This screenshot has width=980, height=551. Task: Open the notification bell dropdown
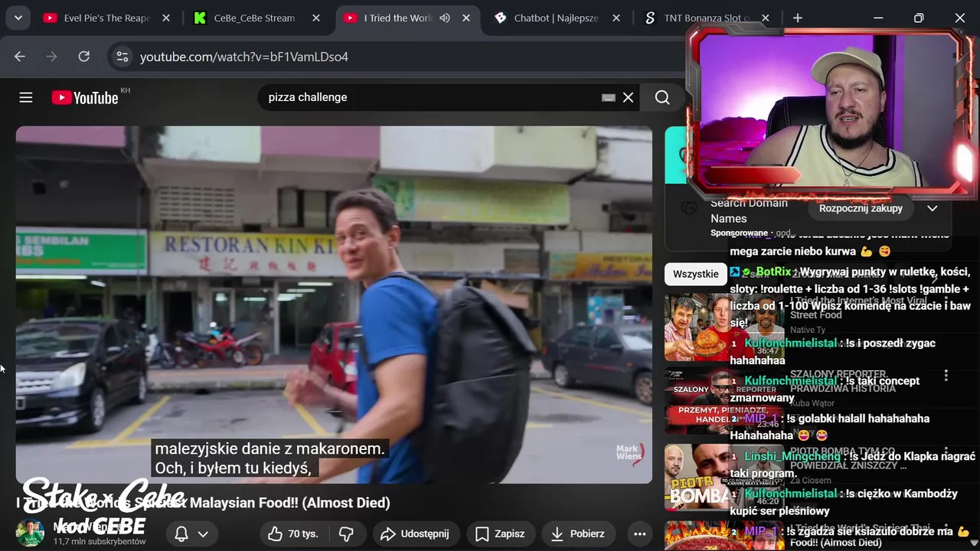(191, 534)
